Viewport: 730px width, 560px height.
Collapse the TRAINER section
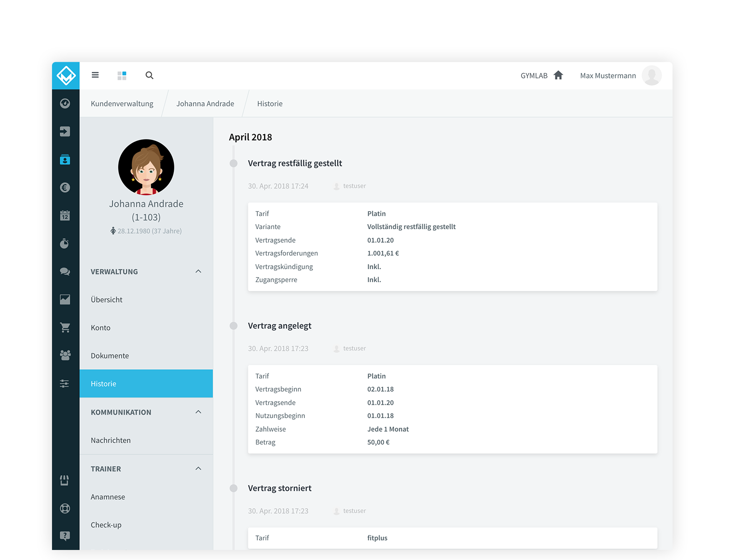(198, 469)
